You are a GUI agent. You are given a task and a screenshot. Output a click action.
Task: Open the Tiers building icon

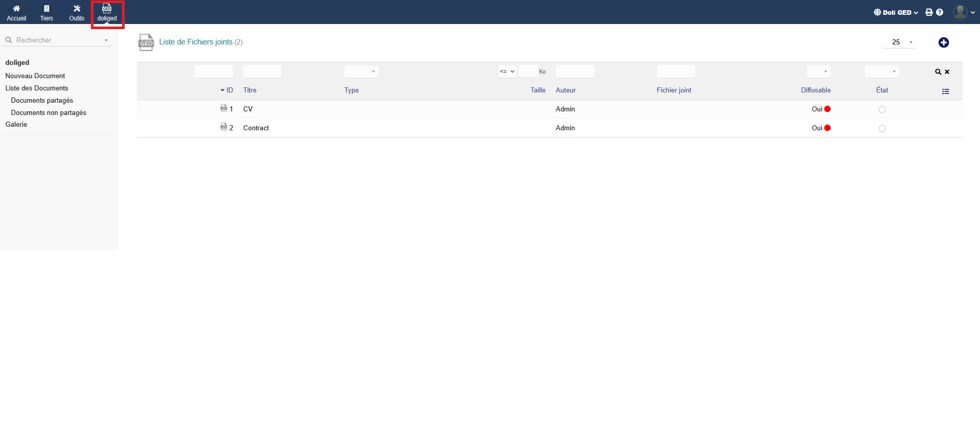coord(46,9)
